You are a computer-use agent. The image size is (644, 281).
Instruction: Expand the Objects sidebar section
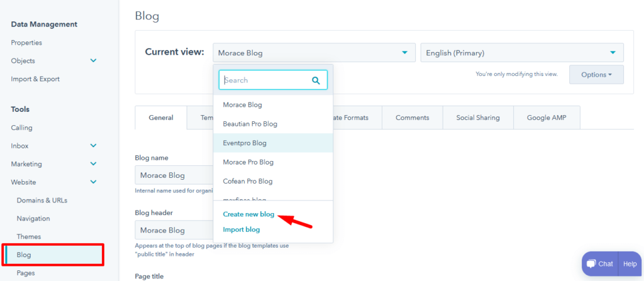93,61
